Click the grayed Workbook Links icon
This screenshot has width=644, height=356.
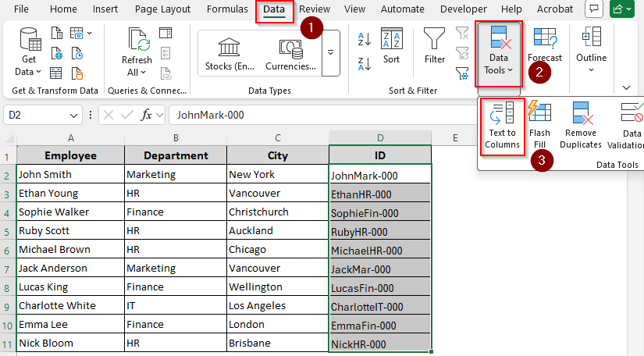point(165,73)
